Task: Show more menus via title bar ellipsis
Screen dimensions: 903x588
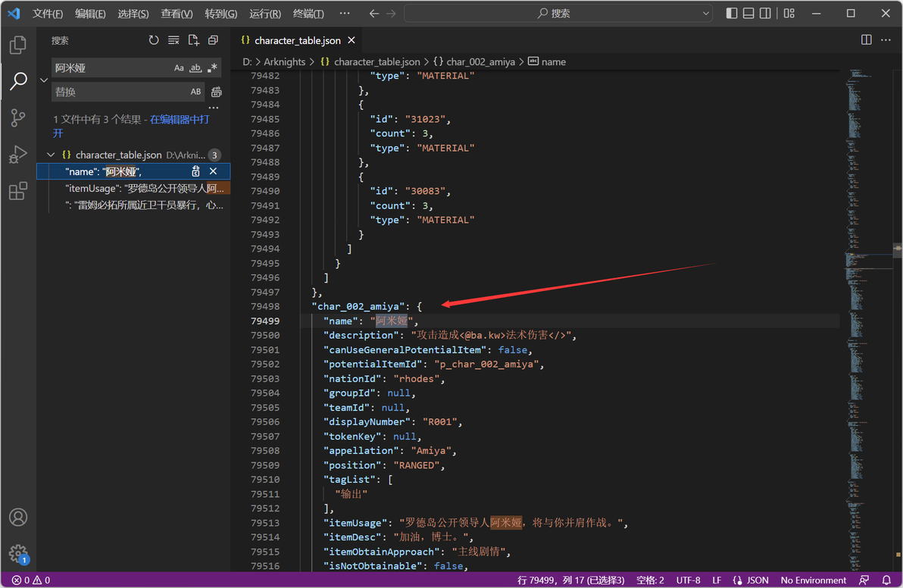Action: point(345,13)
